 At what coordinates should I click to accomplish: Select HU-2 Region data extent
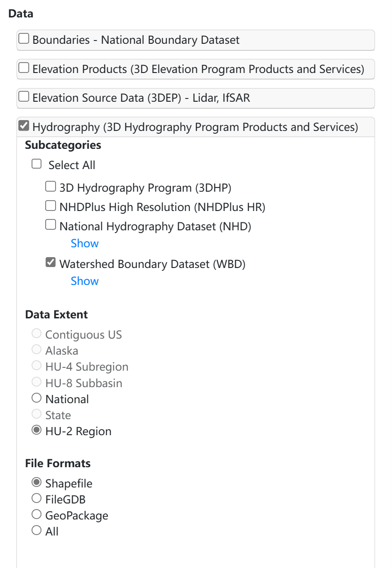(37, 430)
